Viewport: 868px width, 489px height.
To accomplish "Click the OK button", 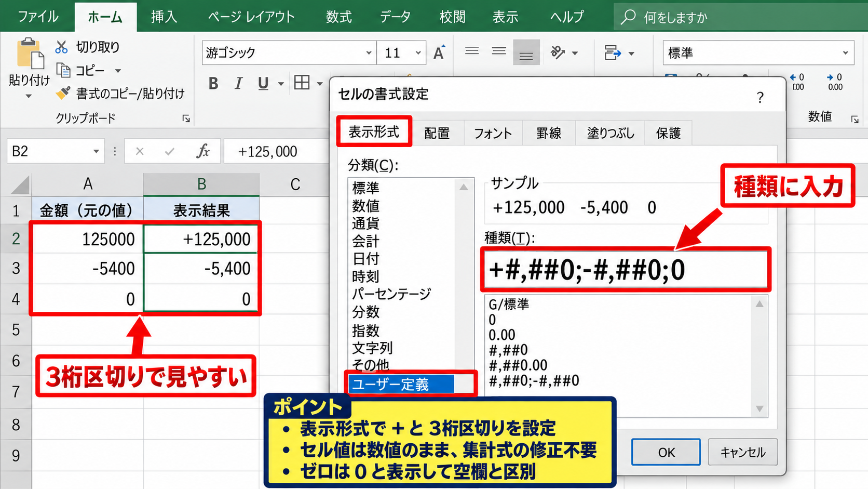I will click(x=666, y=452).
